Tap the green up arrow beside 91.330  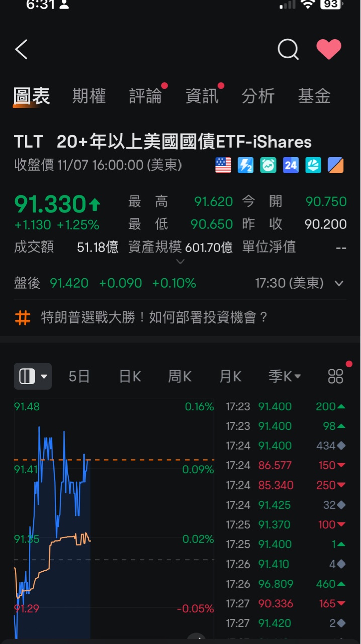pyautogui.click(x=95, y=204)
